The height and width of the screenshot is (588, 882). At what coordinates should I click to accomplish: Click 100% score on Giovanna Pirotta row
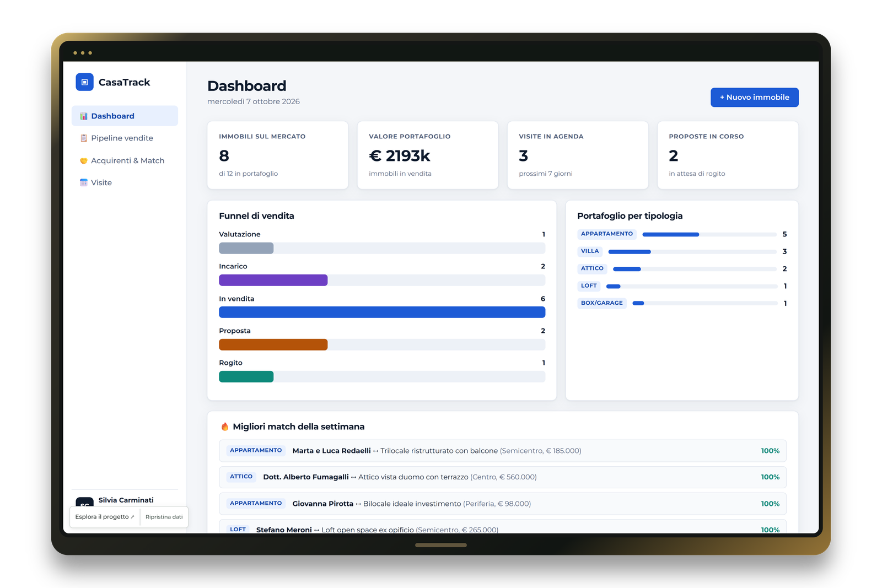coord(770,504)
